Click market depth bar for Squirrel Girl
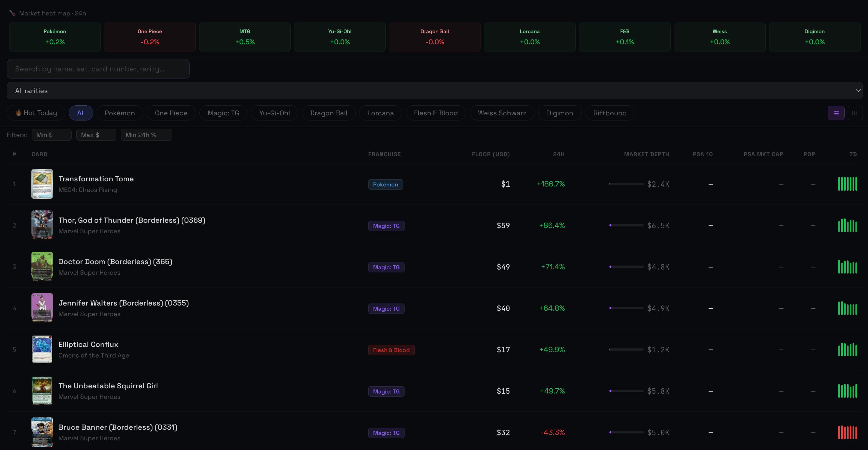This screenshot has height=450, width=868. pyautogui.click(x=626, y=391)
